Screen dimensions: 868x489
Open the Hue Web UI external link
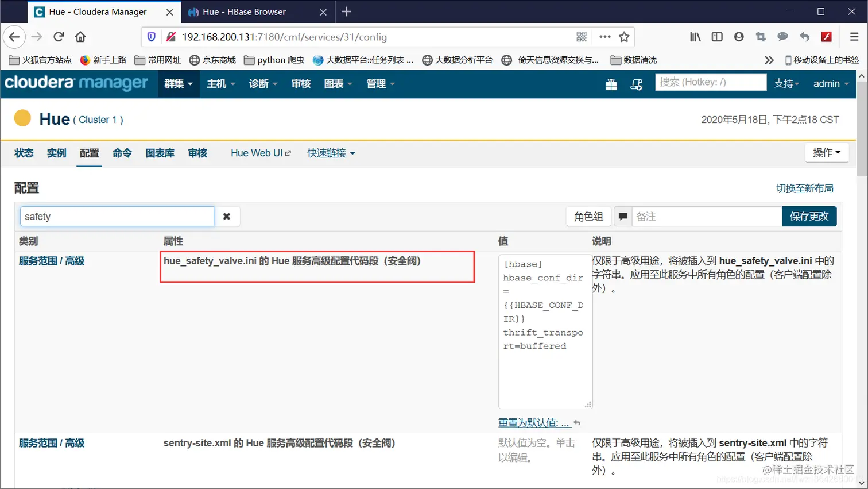click(261, 153)
